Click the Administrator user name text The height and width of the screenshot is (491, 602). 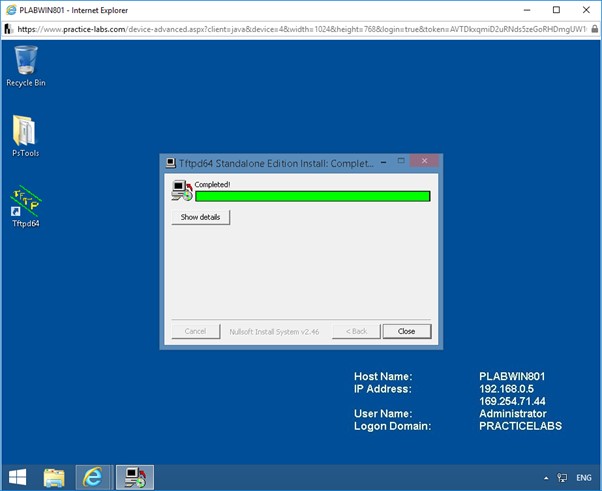tap(513, 413)
